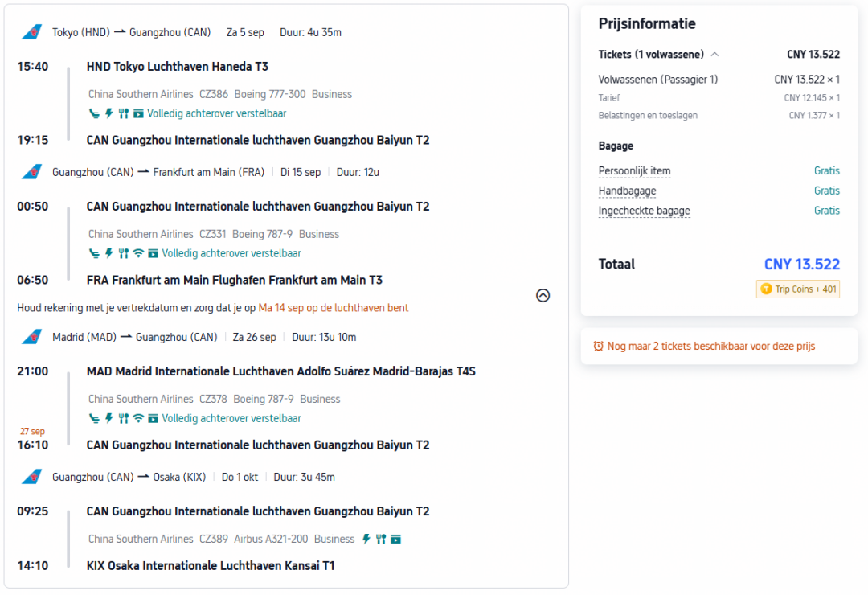Click the alarm clock icon beside ticket availability
The image size is (868, 595).
[x=599, y=347]
